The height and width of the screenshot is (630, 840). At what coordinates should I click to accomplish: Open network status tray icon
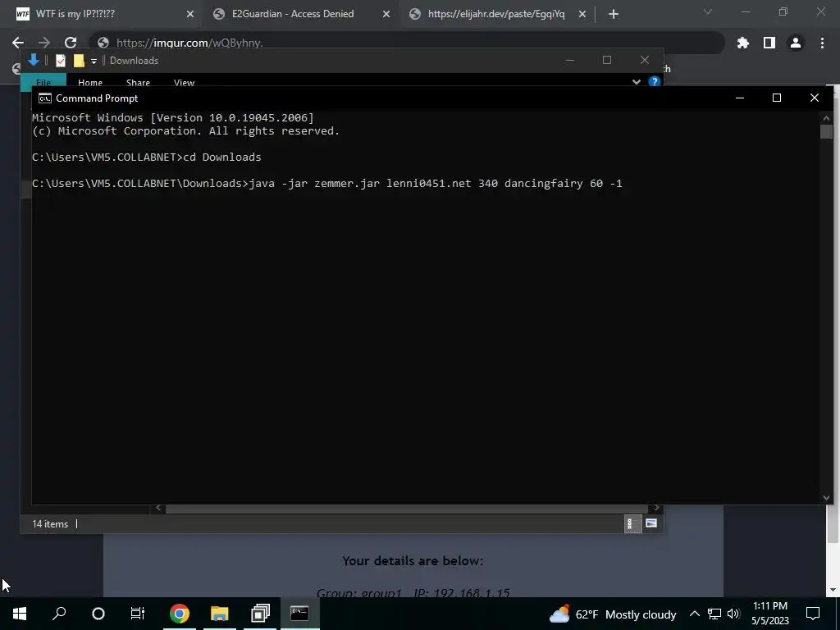714,614
